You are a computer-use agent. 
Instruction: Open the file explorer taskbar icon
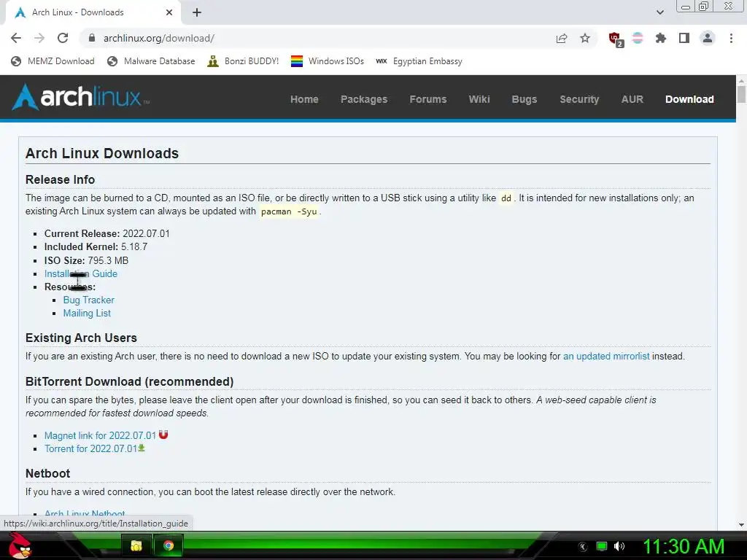pyautogui.click(x=136, y=545)
